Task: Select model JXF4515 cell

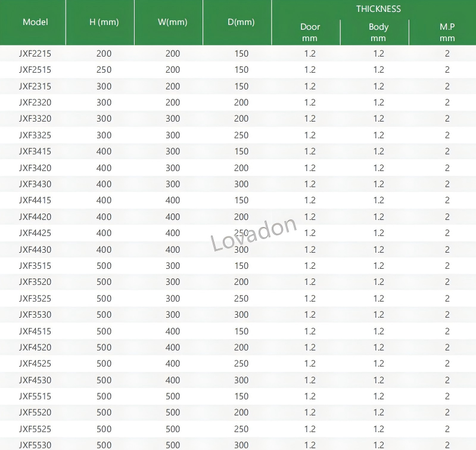Action: [x=35, y=331]
